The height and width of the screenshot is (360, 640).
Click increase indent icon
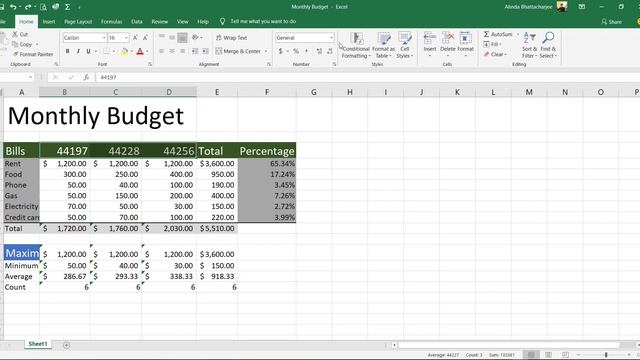(205, 51)
